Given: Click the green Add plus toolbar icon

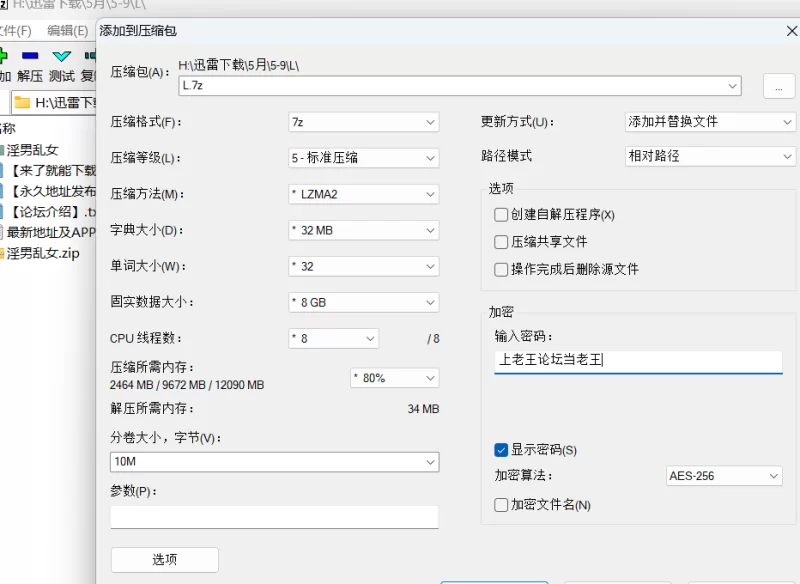Looking at the screenshot, I should point(4,57).
